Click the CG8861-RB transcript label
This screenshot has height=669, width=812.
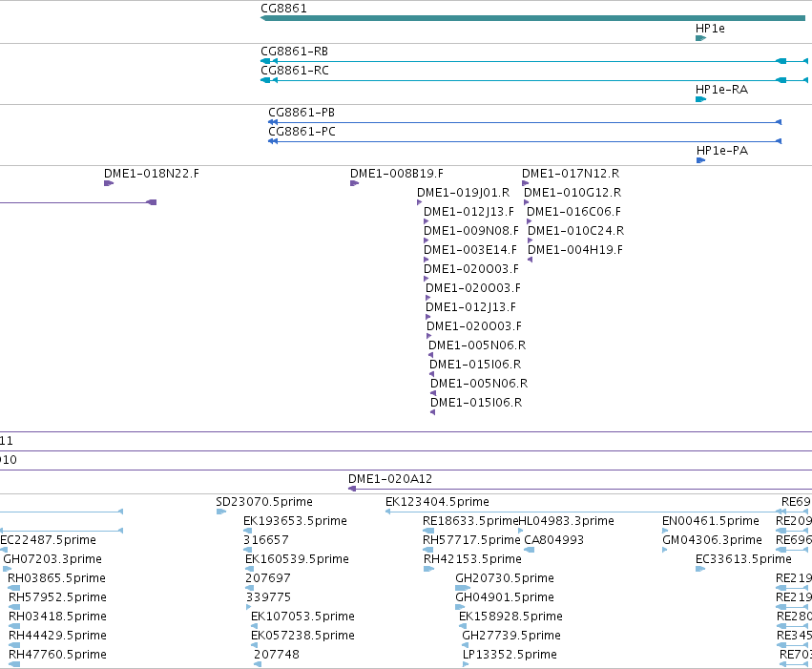coord(294,52)
